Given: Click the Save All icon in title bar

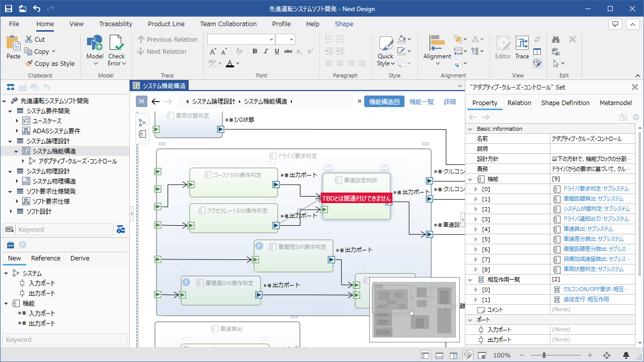Looking at the screenshot, I should [23, 9].
